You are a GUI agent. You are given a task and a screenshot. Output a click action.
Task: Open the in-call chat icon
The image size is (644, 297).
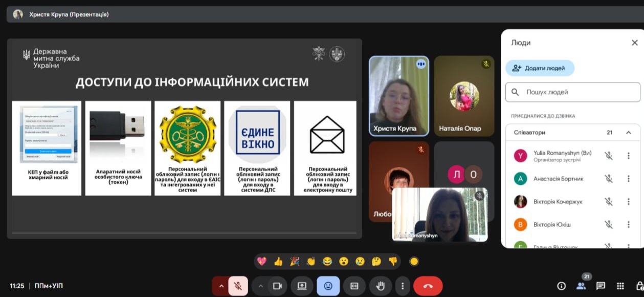(x=599, y=286)
